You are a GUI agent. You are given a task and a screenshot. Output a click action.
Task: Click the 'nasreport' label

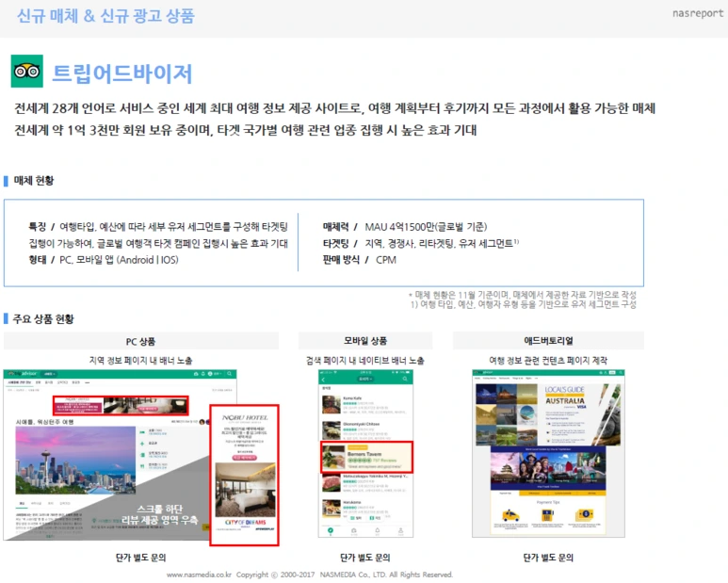[x=698, y=13]
